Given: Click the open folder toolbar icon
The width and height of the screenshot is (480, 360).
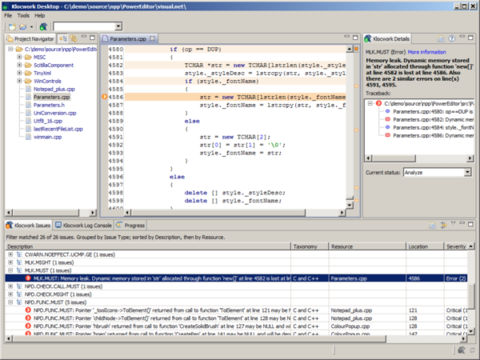Looking at the screenshot, I should [x=23, y=27].
